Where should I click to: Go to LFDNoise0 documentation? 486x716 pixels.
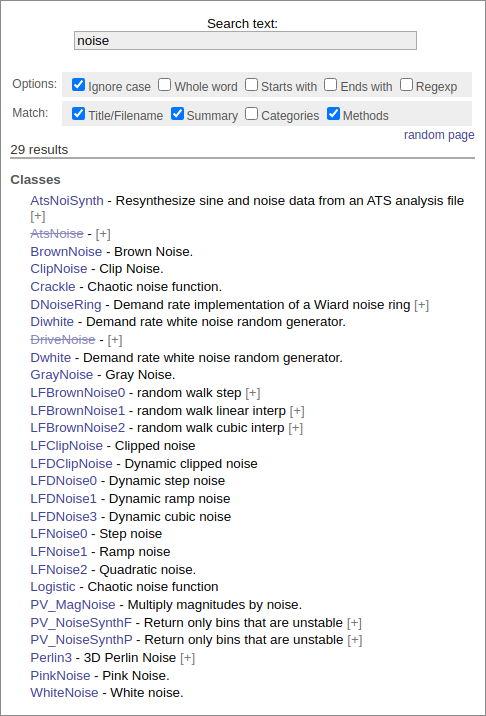click(x=64, y=481)
